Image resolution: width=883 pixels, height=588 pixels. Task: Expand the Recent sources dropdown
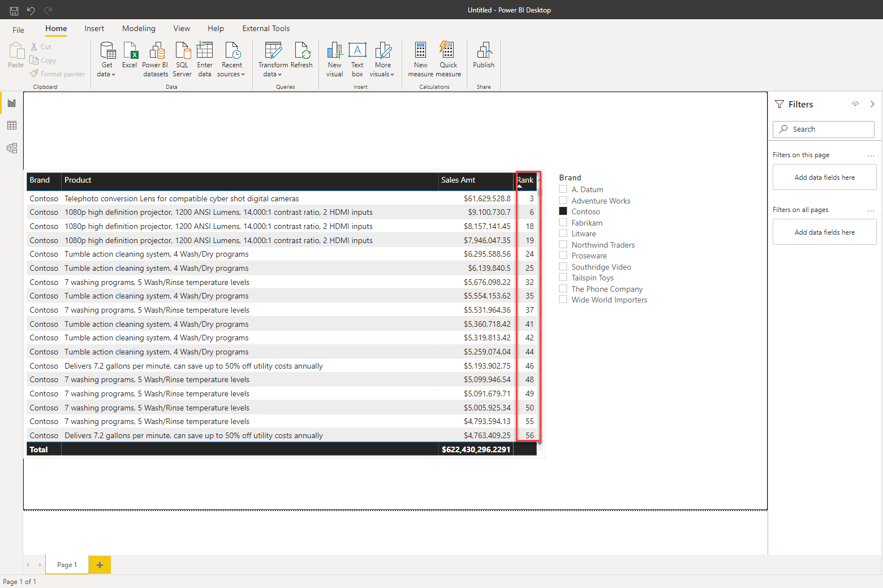click(x=231, y=59)
